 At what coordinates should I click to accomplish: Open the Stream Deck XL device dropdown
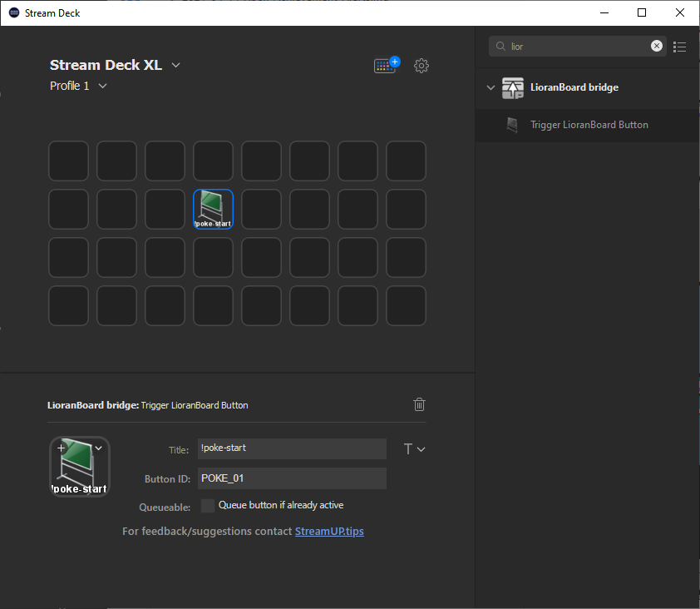click(176, 65)
